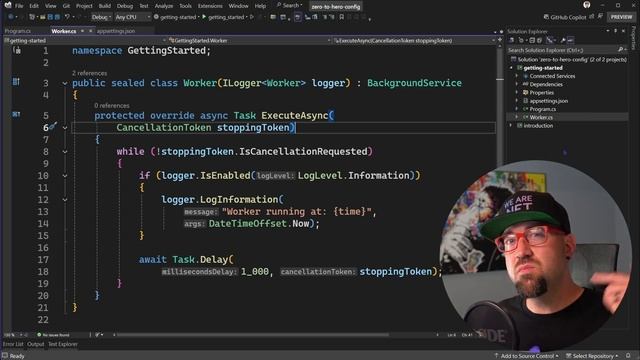Screen dimensions: 640x360
Task: Open the File menu
Action: tap(19, 6)
